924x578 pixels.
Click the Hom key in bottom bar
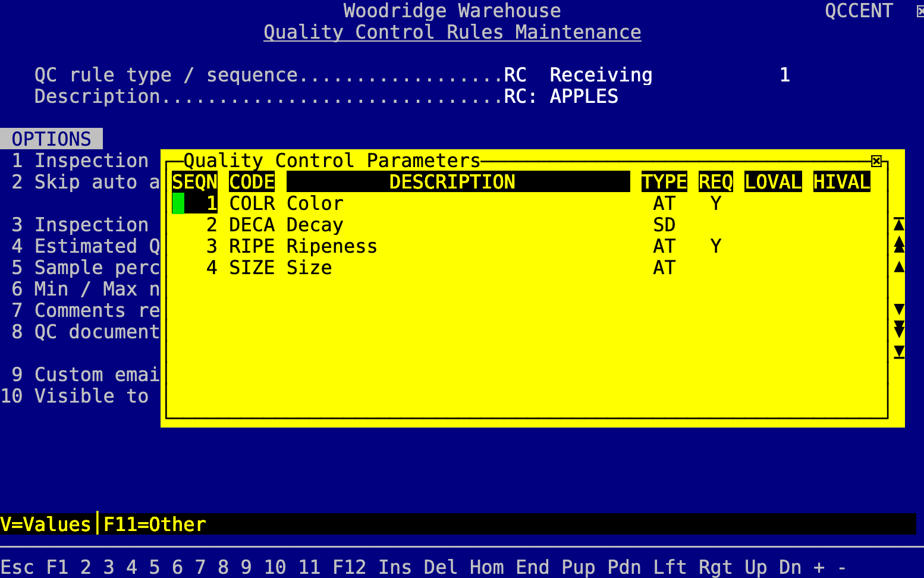click(486, 567)
